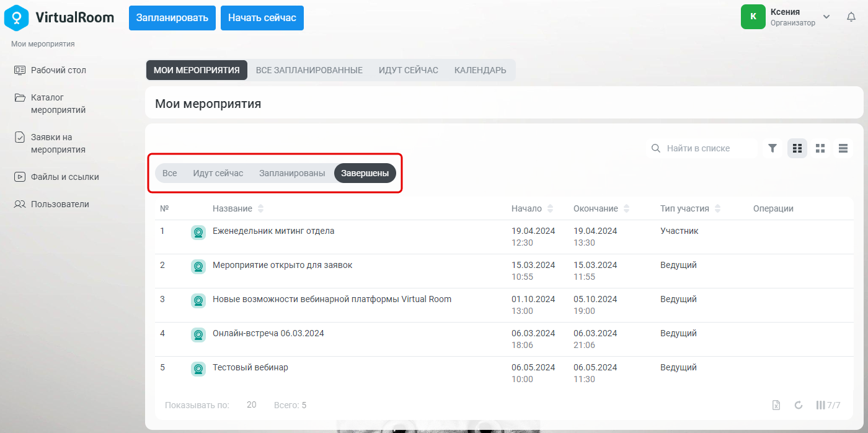Open the event "Тестовый вебинар"
The width and height of the screenshot is (868, 433).
tap(250, 367)
